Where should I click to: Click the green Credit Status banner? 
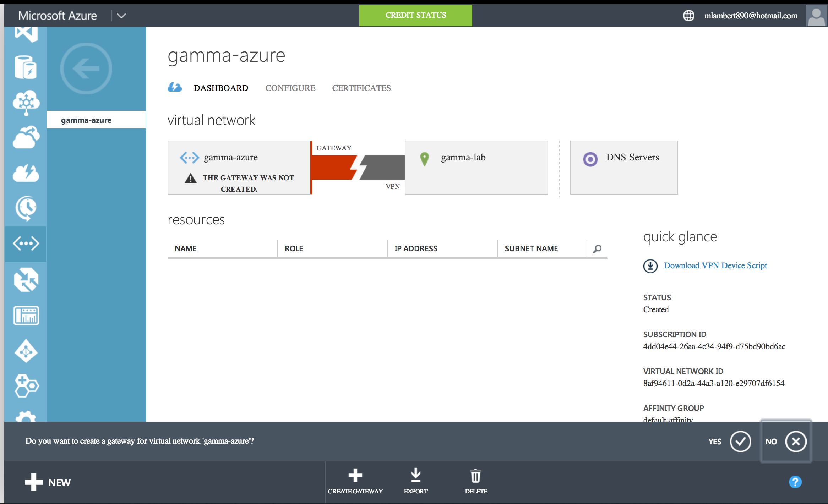pos(415,15)
